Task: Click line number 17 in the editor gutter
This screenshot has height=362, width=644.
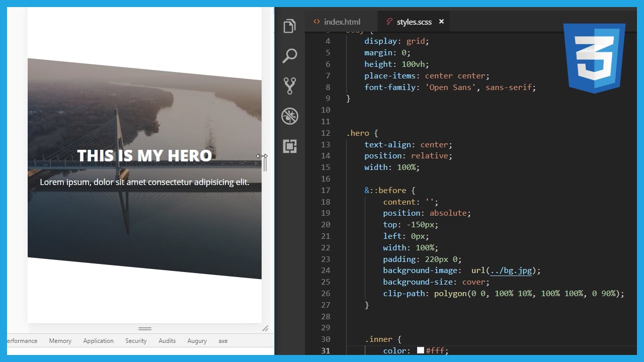Action: point(325,190)
